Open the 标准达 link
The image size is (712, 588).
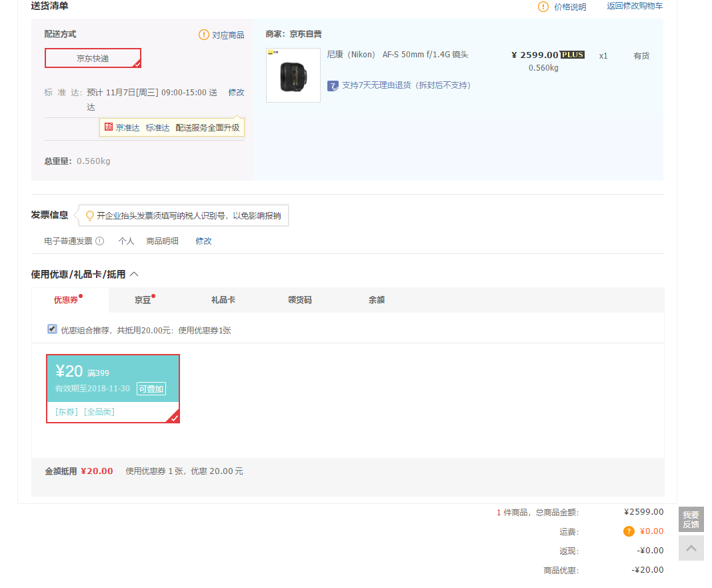[157, 127]
